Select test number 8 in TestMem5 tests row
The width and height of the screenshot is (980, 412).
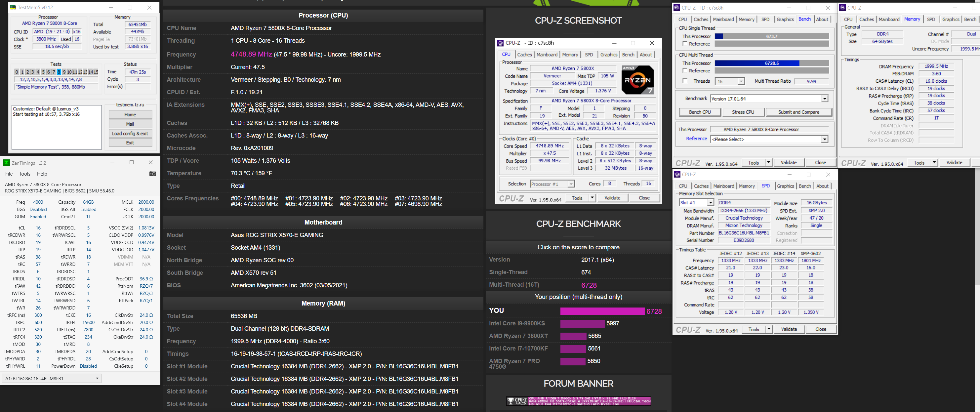point(59,72)
